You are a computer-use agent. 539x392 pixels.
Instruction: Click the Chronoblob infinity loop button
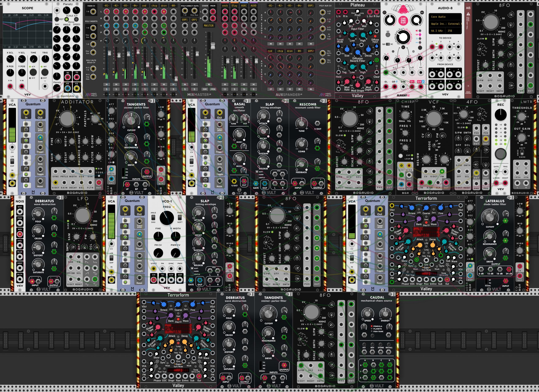tap(388, 35)
